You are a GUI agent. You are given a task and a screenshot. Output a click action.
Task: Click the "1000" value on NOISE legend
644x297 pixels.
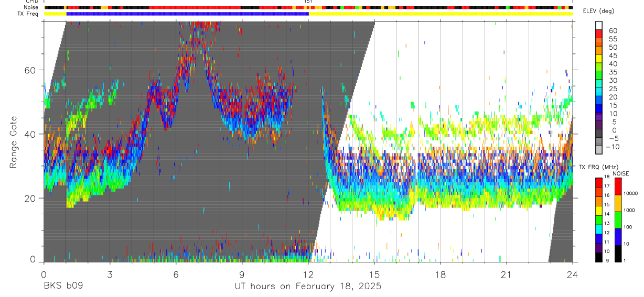pyautogui.click(x=630, y=210)
